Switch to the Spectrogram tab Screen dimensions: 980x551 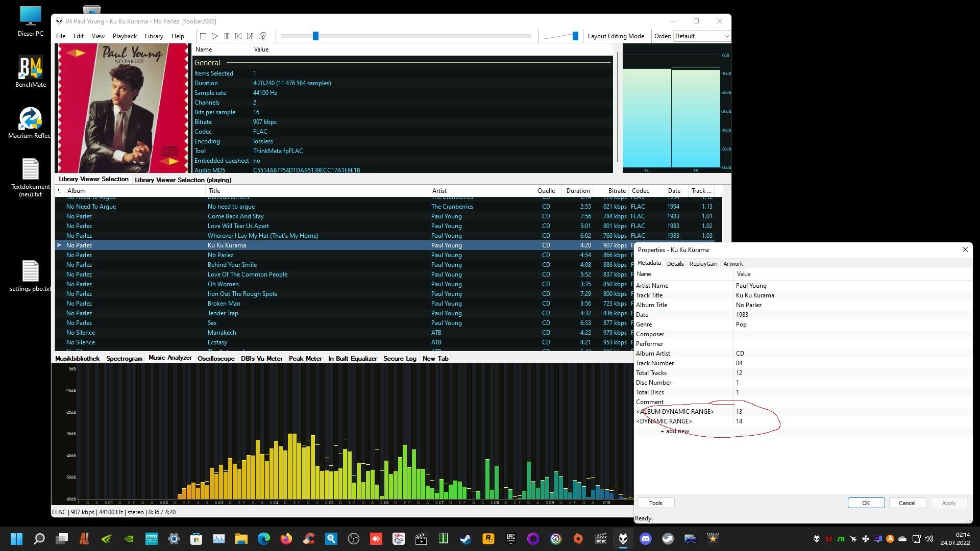[124, 359]
